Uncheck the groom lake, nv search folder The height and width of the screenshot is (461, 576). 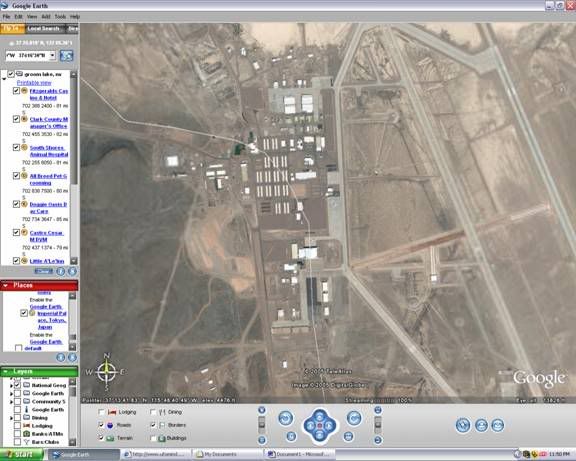(x=11, y=74)
